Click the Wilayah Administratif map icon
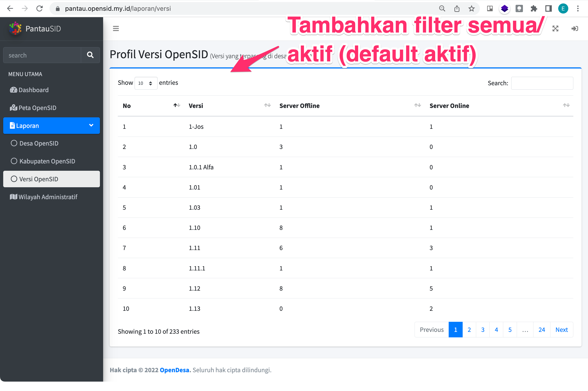Screen dimensions: 588x391 pos(13,197)
